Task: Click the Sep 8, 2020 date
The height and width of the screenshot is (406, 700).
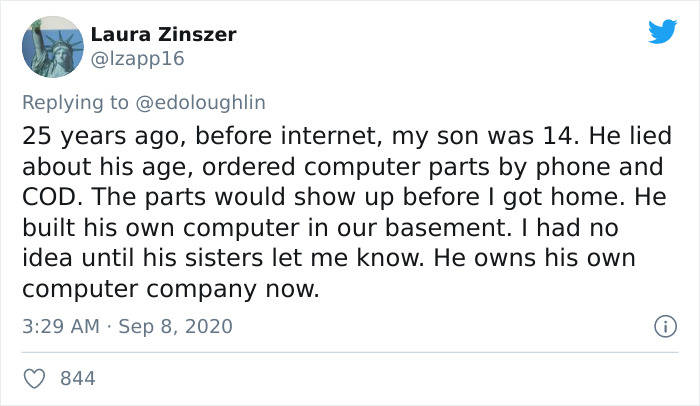Action: [x=175, y=326]
